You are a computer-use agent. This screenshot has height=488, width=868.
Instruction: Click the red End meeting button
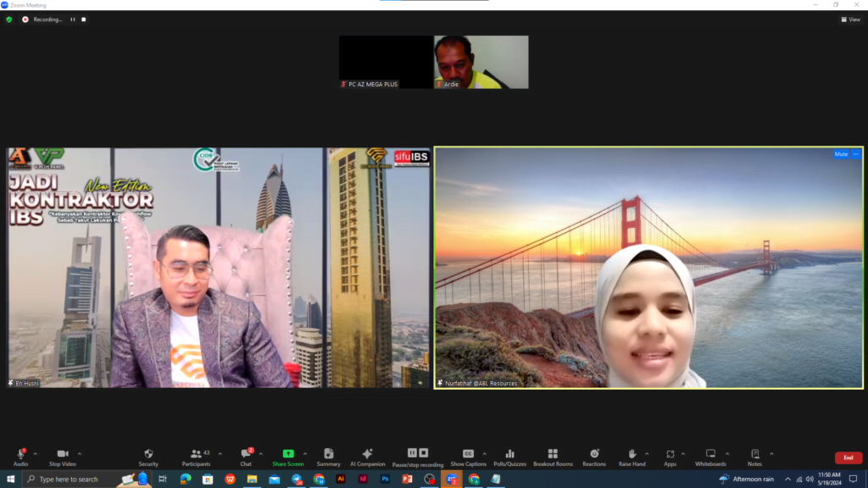848,457
